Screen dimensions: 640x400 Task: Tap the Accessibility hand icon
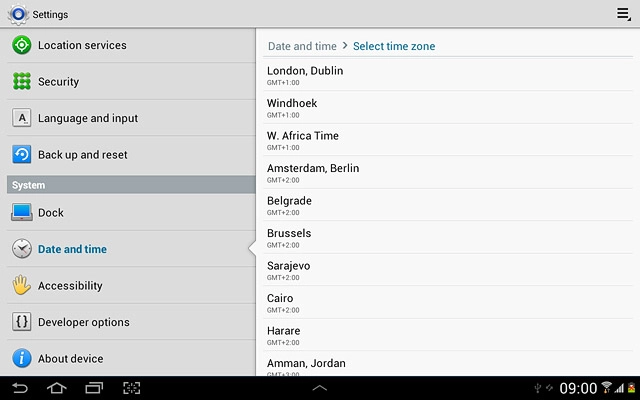pos(22,286)
